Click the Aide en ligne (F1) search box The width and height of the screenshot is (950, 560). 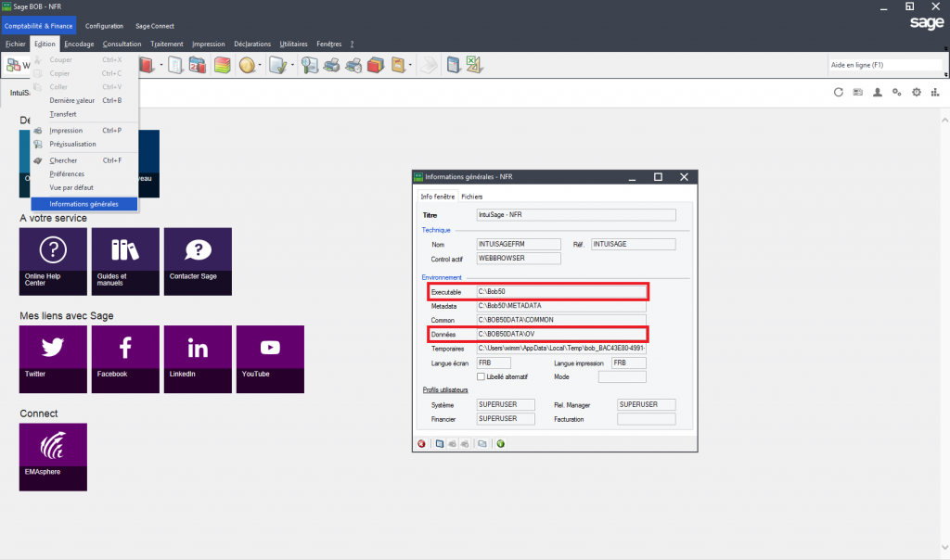pyautogui.click(x=885, y=65)
